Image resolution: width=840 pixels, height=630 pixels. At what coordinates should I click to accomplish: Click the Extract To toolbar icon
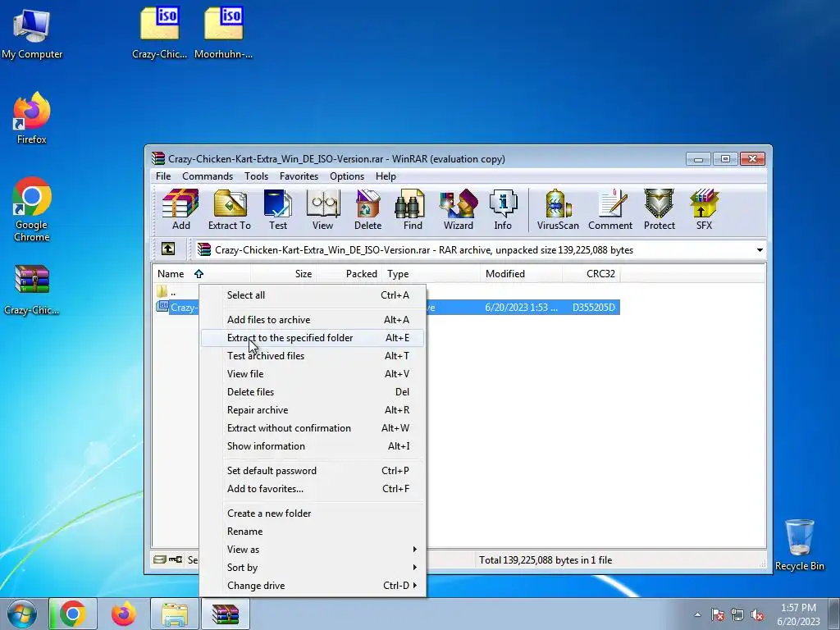(x=230, y=209)
